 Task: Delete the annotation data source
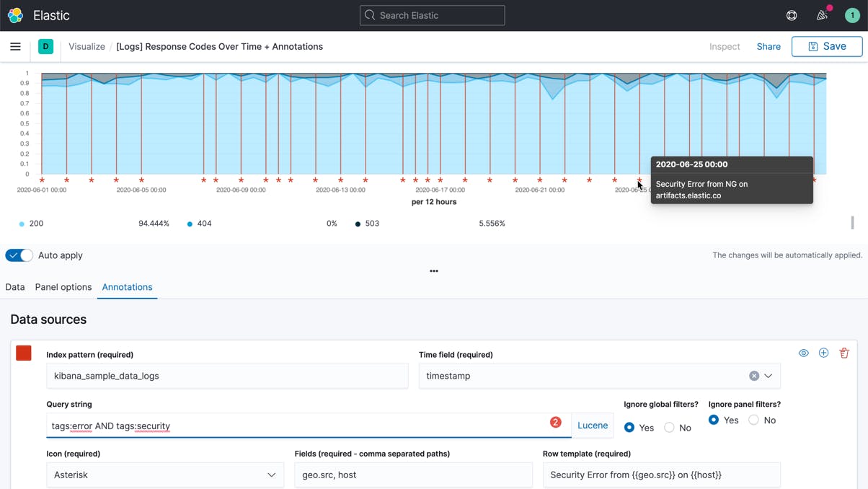pos(844,353)
